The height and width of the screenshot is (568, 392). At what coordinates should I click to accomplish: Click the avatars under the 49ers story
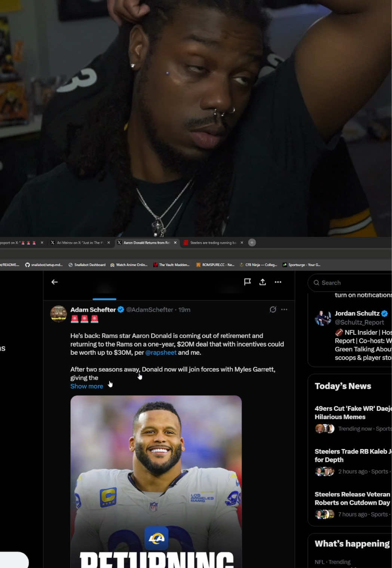point(325,428)
